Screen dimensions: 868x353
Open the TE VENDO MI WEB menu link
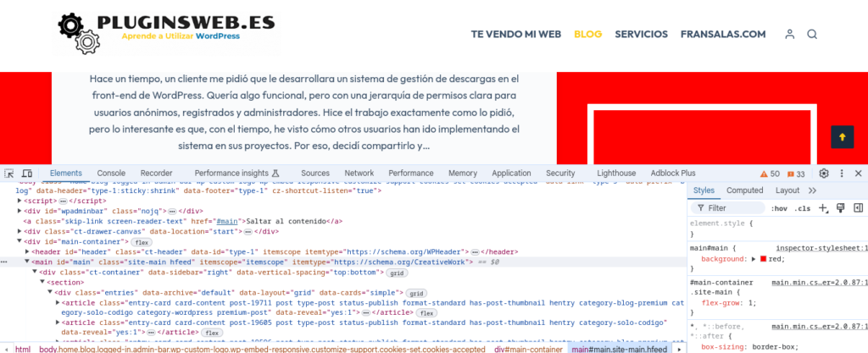[516, 34]
